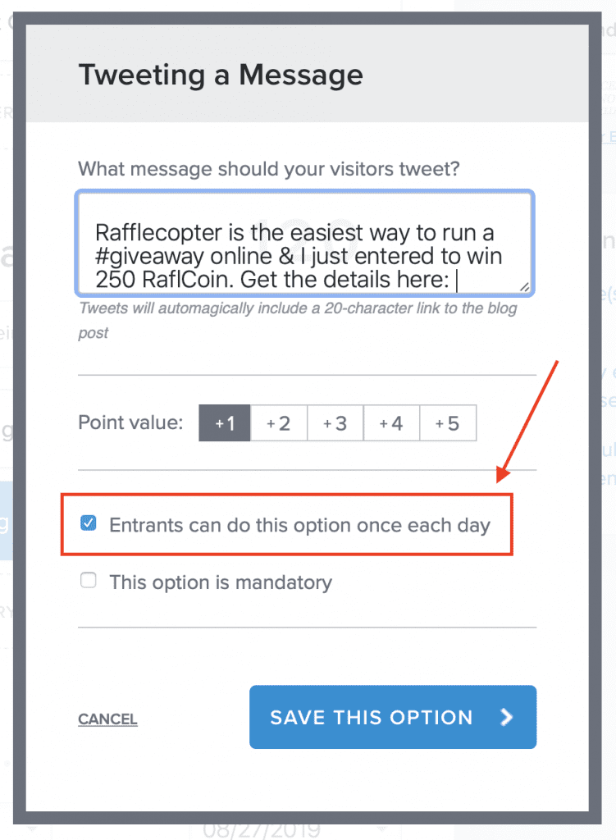This screenshot has width=616, height=840.
Task: Select the +3 point value option
Action: 335,422
